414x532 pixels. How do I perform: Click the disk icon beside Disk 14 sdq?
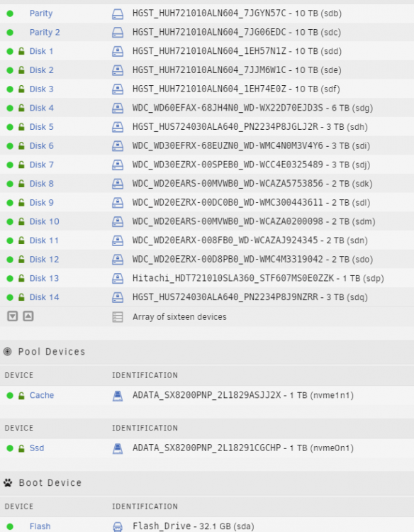pyautogui.click(x=118, y=298)
